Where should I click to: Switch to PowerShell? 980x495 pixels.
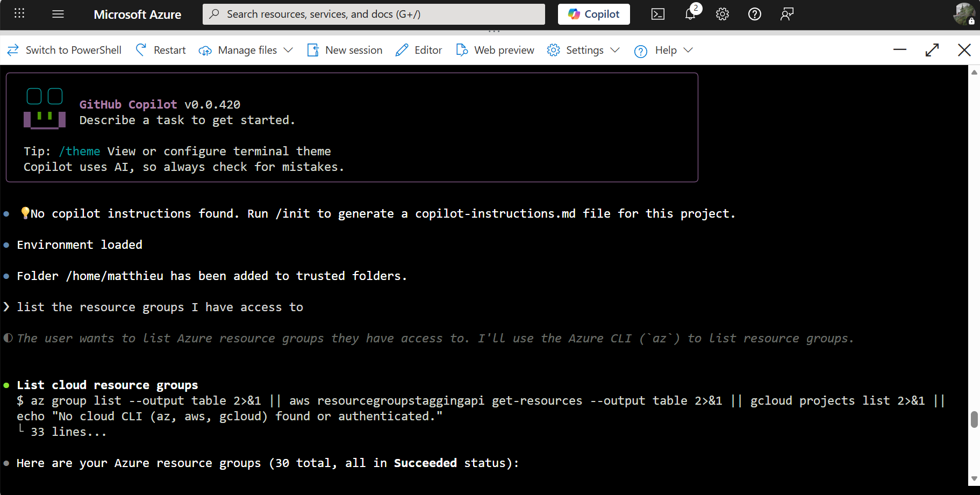click(64, 49)
